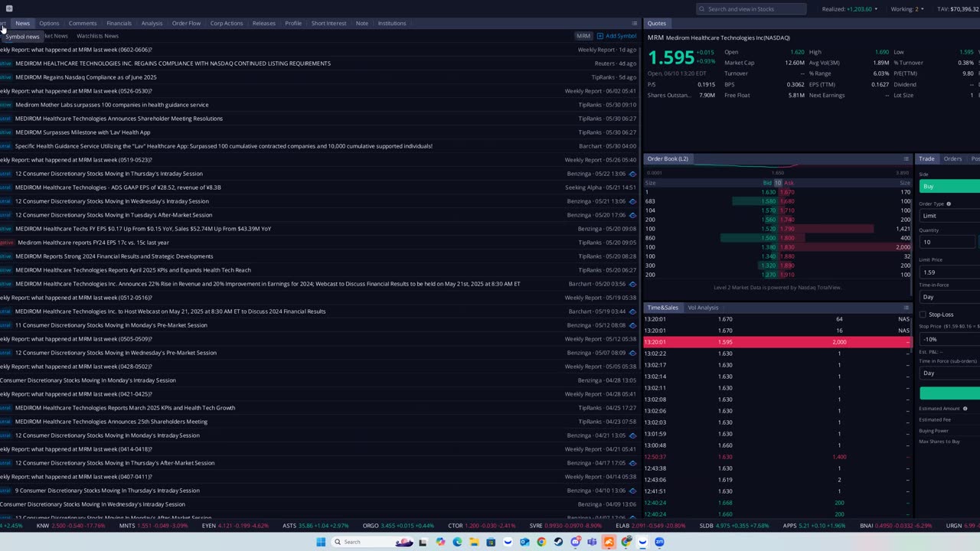Enable the Stop-Loss checkbox
Viewport: 980px width, 551px height.
tap(923, 315)
